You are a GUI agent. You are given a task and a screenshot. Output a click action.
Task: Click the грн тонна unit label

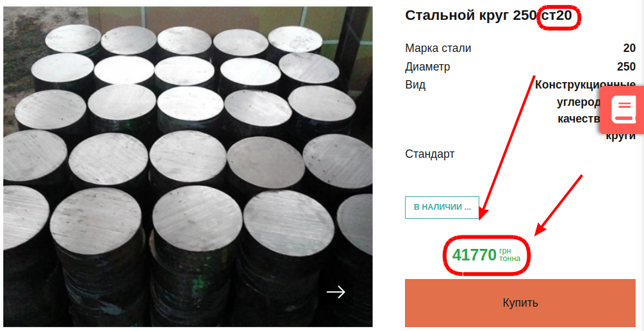[x=509, y=255]
